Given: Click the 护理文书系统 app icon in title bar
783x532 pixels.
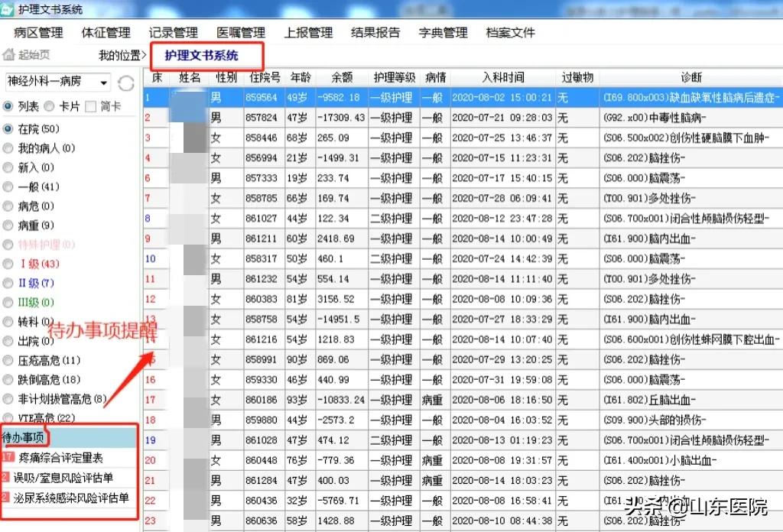Looking at the screenshot, I should (8, 8).
